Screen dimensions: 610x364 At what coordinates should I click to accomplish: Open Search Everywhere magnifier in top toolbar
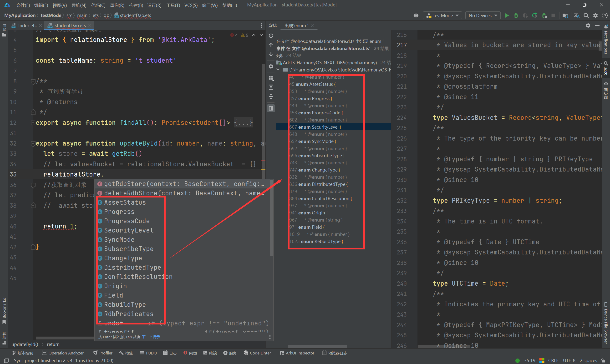tap(586, 15)
